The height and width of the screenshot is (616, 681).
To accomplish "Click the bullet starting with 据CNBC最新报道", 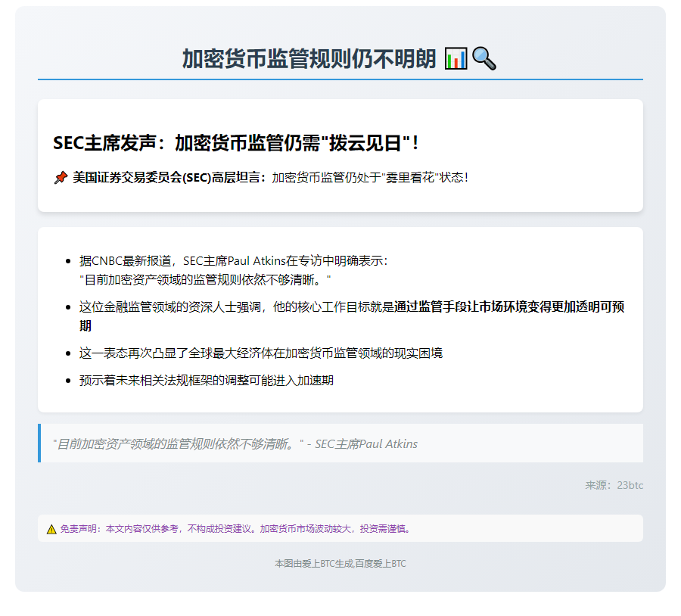I will click(234, 261).
